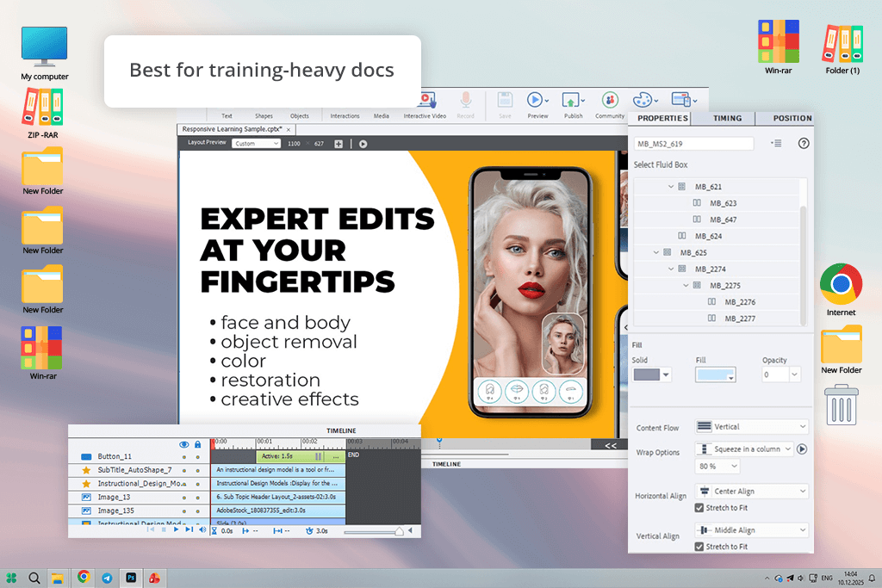Screen dimensions: 882x588
Task: Open the Solid fill type color swatch
Action: coord(651,374)
